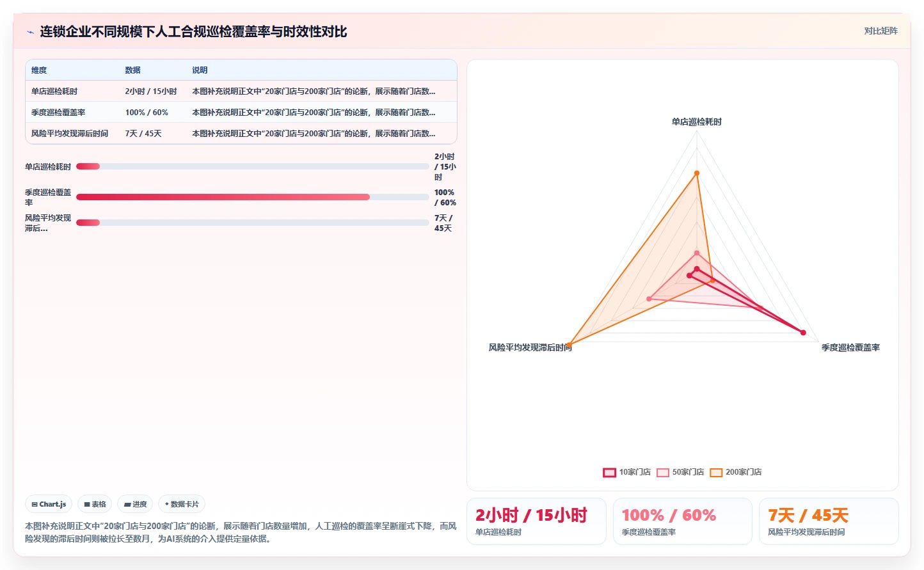Click the 对比矩阵 label
Viewport: 924px width, 570px height.
tap(880, 31)
